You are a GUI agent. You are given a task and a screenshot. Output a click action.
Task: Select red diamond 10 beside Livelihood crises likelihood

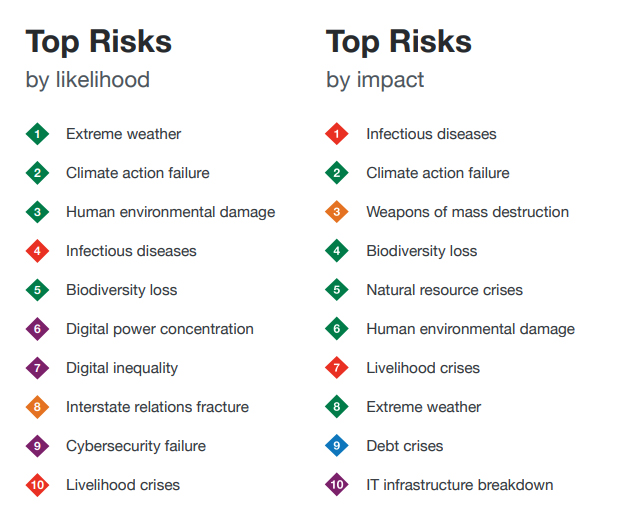click(37, 485)
